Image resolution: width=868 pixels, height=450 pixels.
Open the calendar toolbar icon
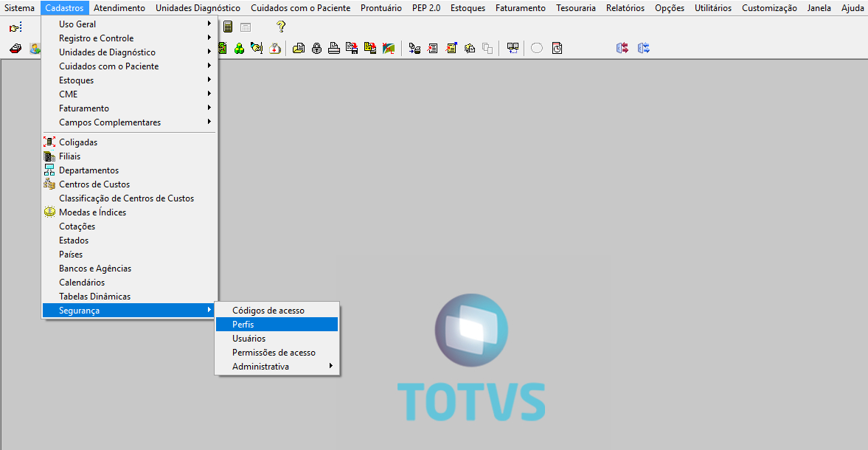tap(246, 27)
